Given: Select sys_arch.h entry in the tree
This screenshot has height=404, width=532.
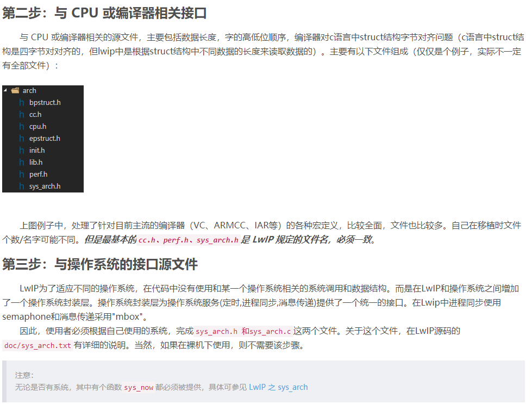Looking at the screenshot, I should (45, 187).
